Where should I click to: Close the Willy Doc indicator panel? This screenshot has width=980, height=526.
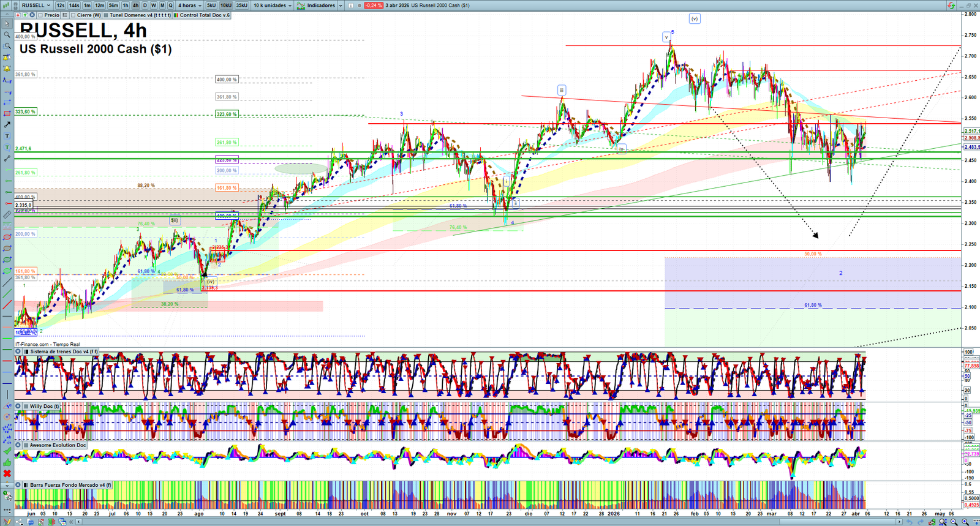[x=18, y=406]
